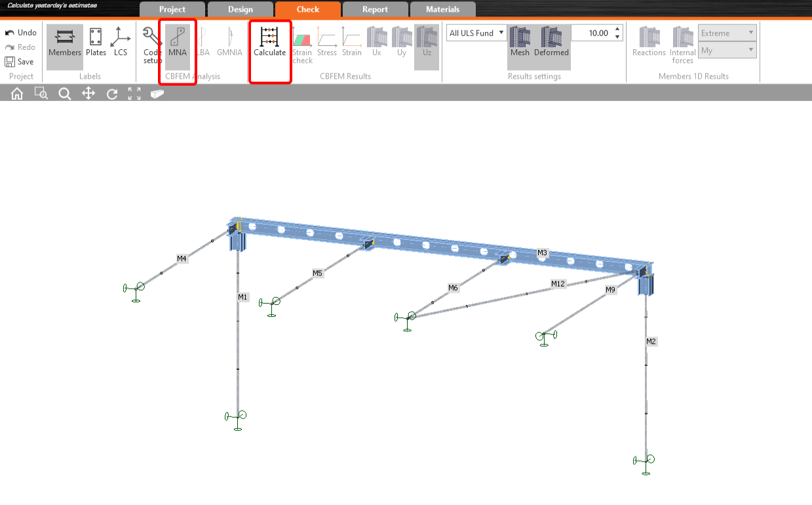Select member label M4
Screen dimensions: 812x505
(182, 259)
